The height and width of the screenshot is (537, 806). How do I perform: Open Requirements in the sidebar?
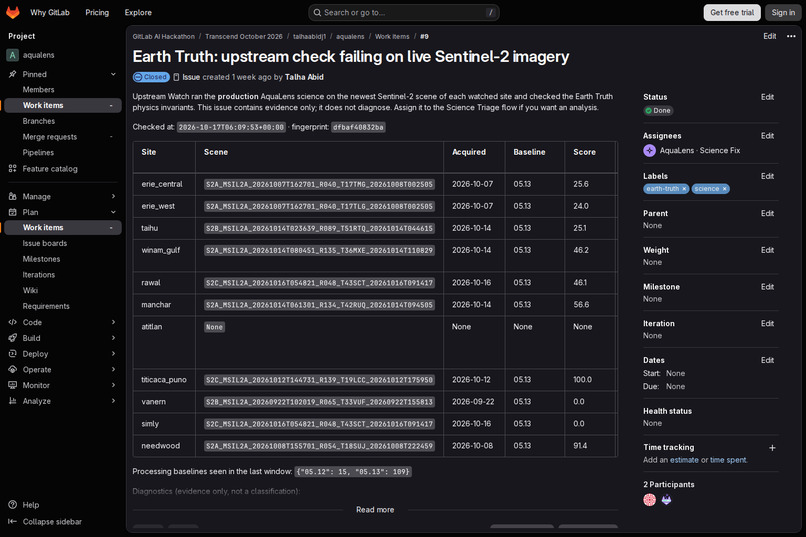tap(46, 306)
